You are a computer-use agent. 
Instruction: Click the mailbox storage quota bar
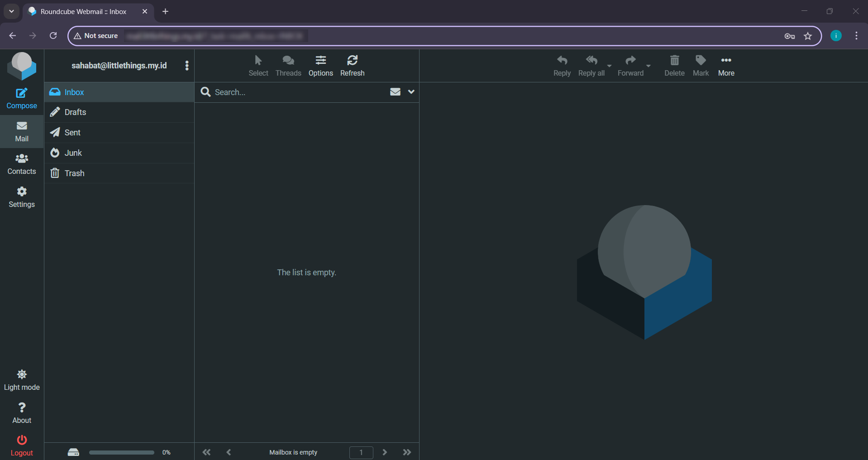(121, 452)
